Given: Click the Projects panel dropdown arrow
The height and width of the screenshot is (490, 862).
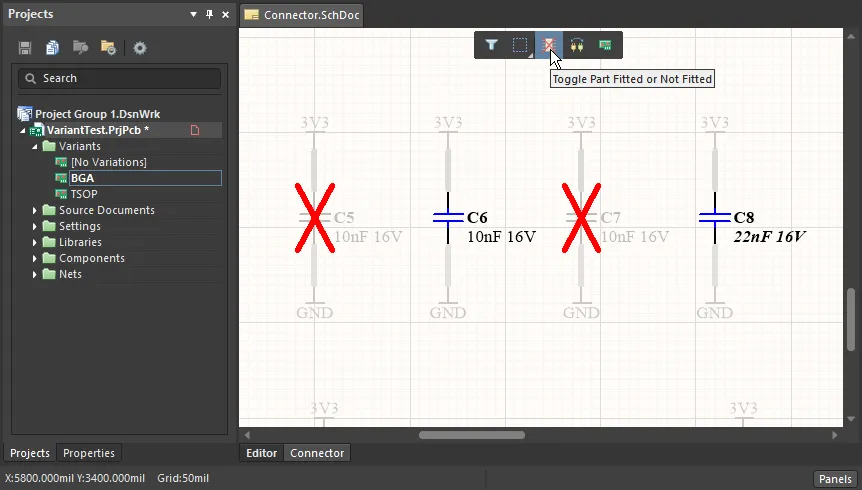Looking at the screenshot, I should tap(194, 14).
